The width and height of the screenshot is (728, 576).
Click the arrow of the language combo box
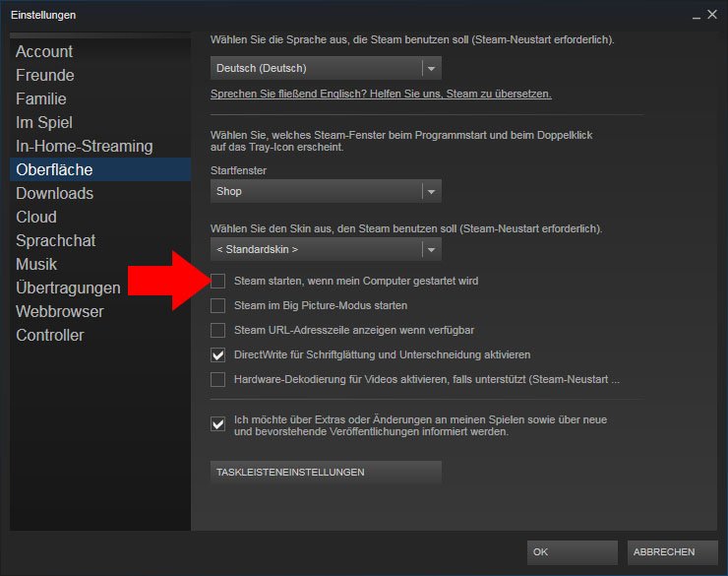[431, 69]
